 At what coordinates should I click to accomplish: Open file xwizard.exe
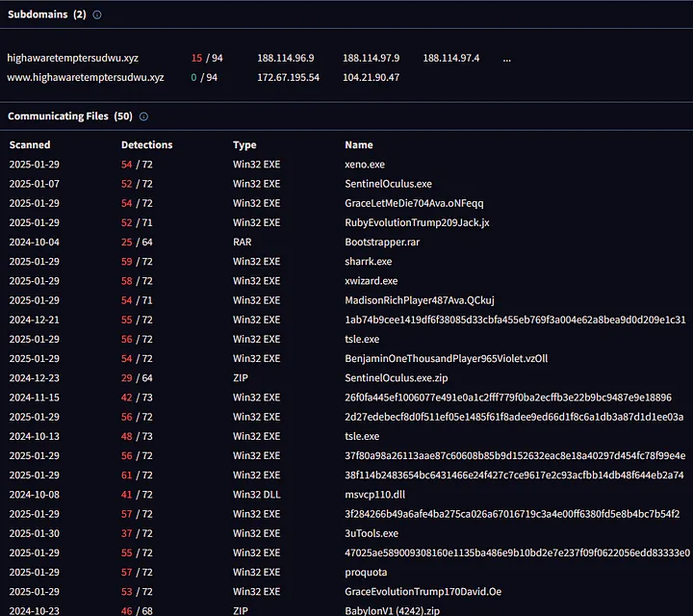371,281
